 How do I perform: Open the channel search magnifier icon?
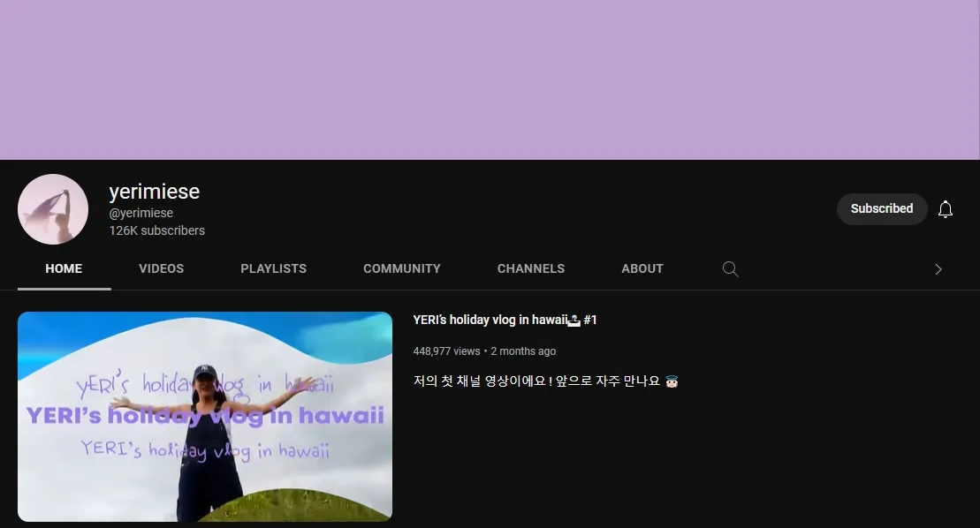tap(730, 269)
